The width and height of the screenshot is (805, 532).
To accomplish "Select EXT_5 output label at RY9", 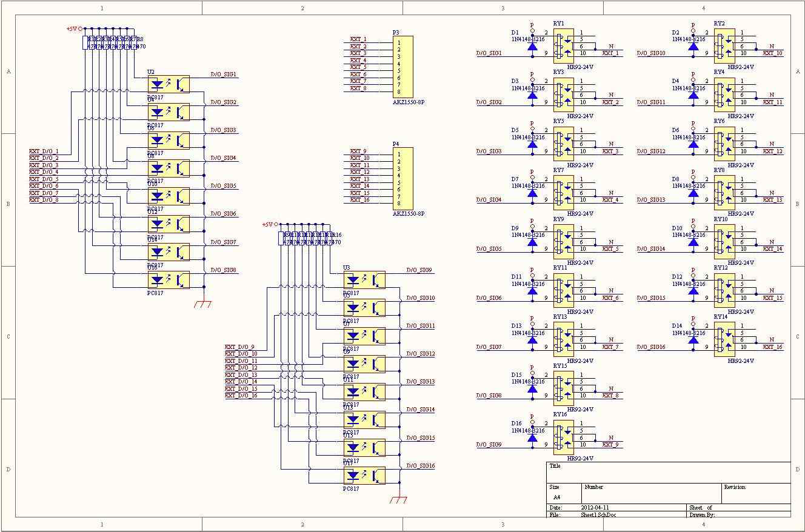I will coord(610,249).
